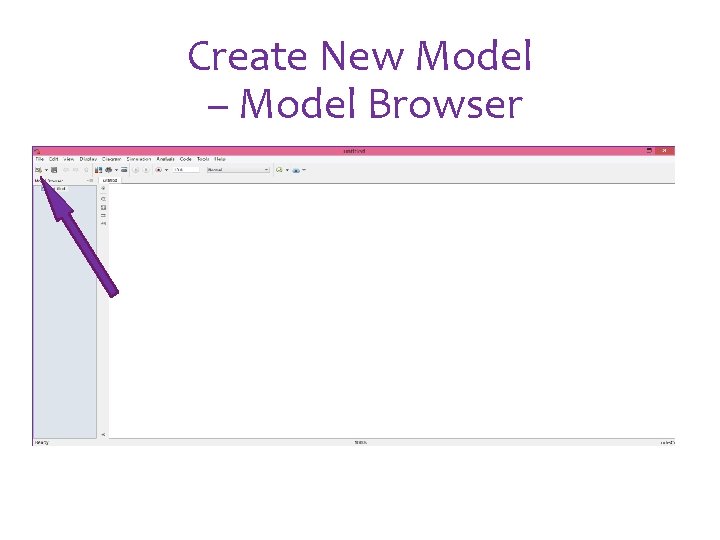Viewport: 720px width, 540px height.
Task: Click the record signal logging icon
Action: pyautogui.click(x=158, y=170)
